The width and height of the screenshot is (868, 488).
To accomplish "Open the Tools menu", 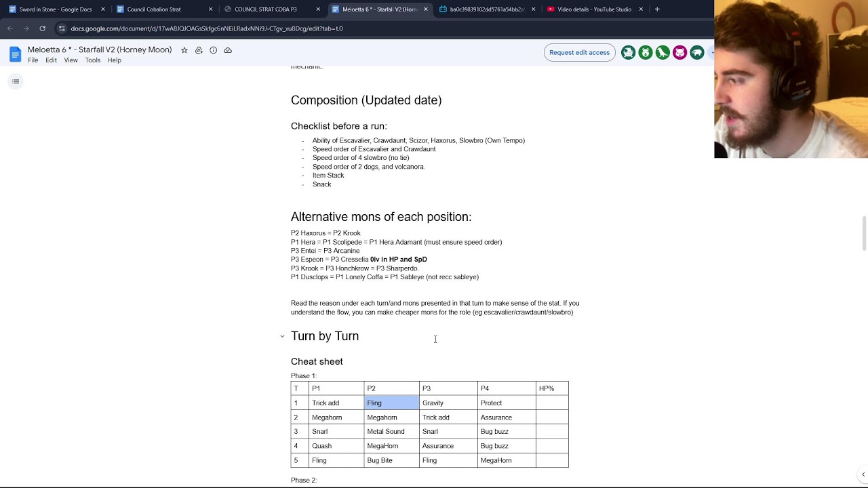I will (x=93, y=60).
